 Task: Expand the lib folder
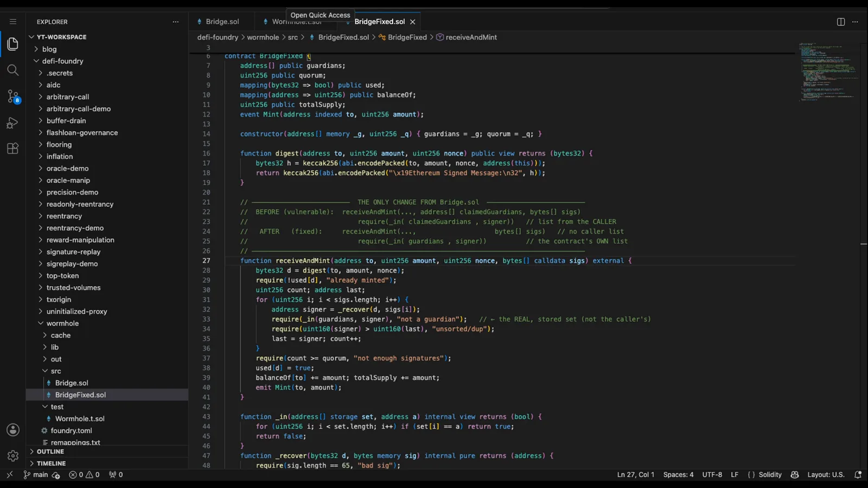(55, 347)
